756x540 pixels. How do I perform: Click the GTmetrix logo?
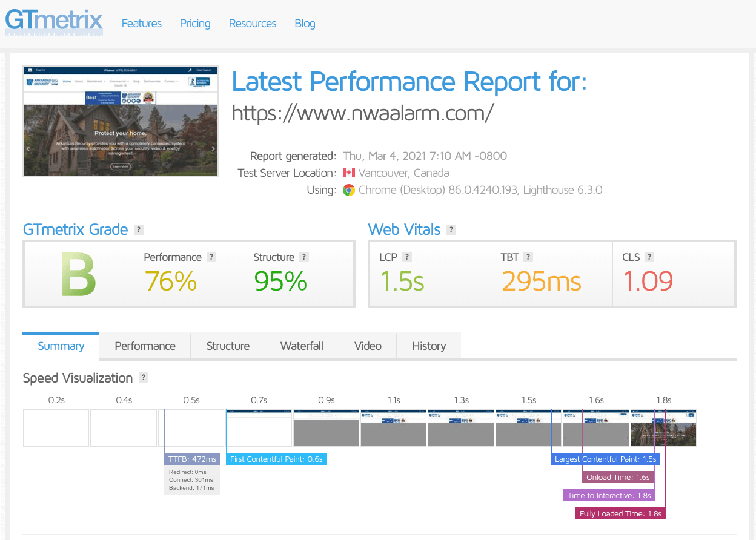(x=54, y=21)
